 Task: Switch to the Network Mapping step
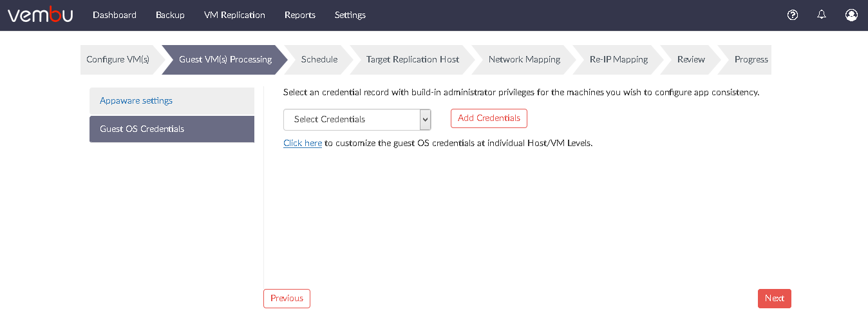click(x=524, y=59)
